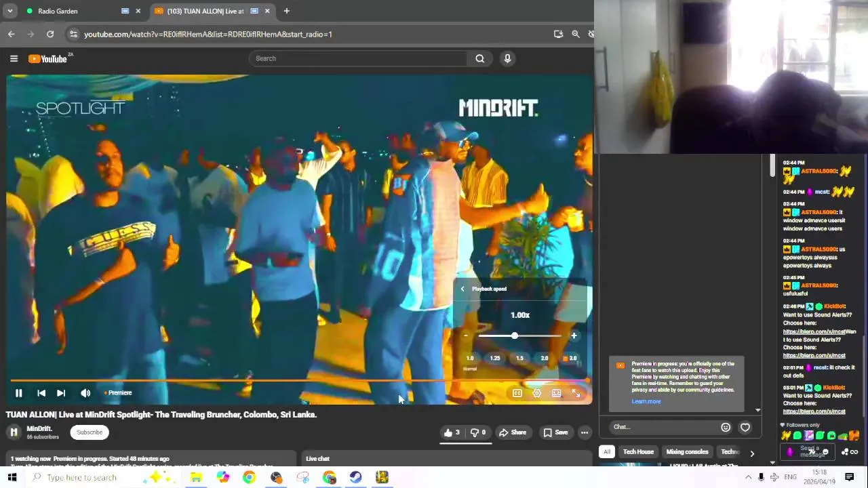This screenshot has height=488, width=868.
Task: Select 1.0 Normal speed preset
Action: [x=470, y=359]
